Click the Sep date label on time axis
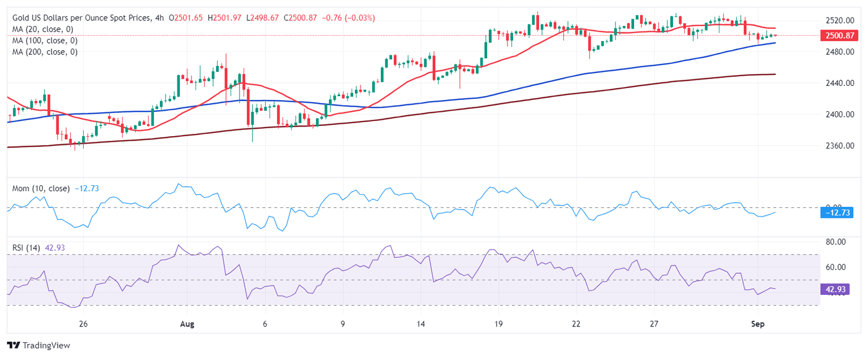The width and height of the screenshot is (868, 357). pyautogui.click(x=757, y=325)
